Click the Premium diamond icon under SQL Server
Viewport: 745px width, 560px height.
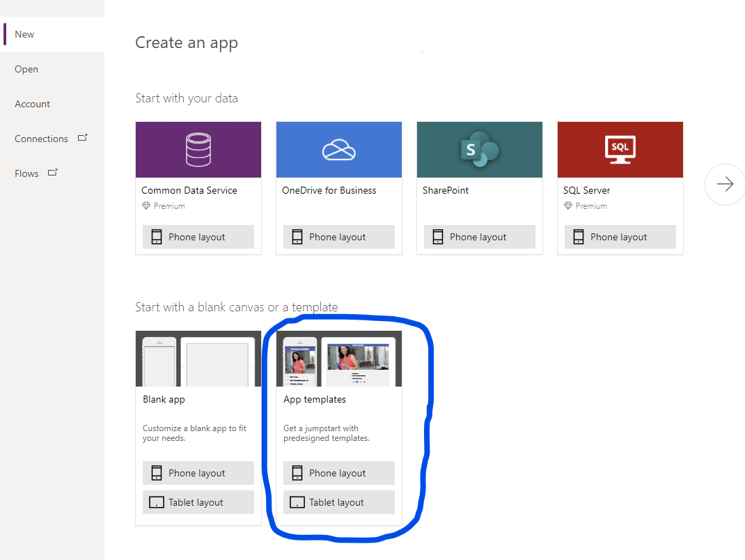pyautogui.click(x=568, y=206)
